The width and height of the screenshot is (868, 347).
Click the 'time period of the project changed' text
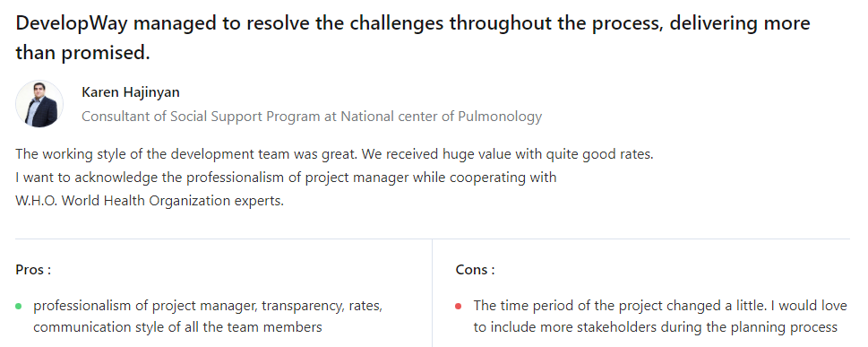pyautogui.click(x=660, y=306)
